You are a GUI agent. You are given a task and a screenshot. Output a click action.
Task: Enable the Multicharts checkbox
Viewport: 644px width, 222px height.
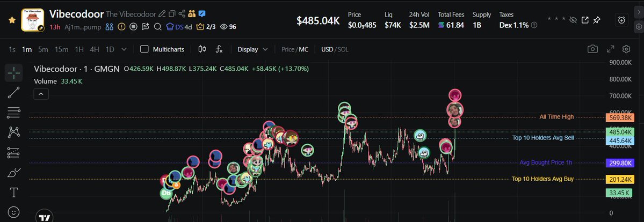click(x=144, y=49)
